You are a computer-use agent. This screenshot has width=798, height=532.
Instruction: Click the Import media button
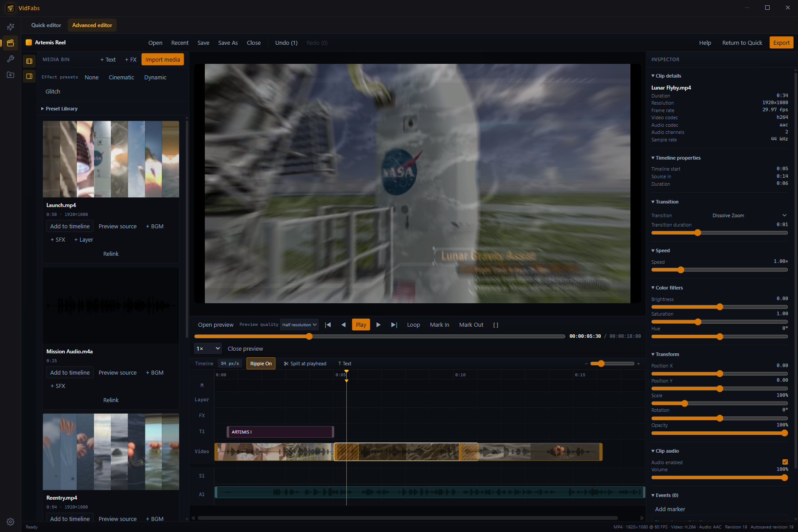[163, 60]
